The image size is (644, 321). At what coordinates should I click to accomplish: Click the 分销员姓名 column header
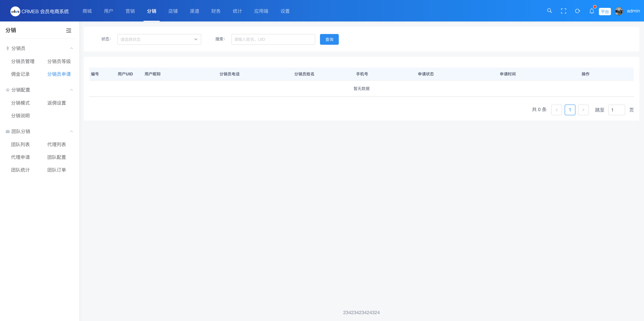coord(304,74)
